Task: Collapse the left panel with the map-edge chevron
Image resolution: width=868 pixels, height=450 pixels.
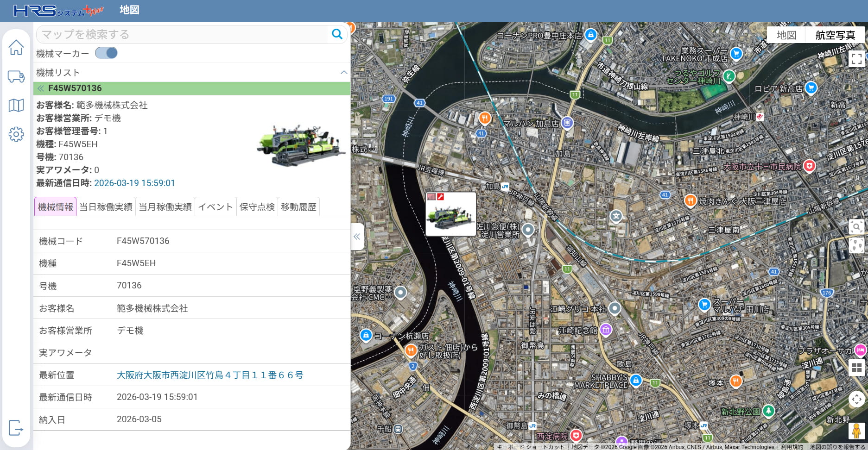Action: point(357,237)
